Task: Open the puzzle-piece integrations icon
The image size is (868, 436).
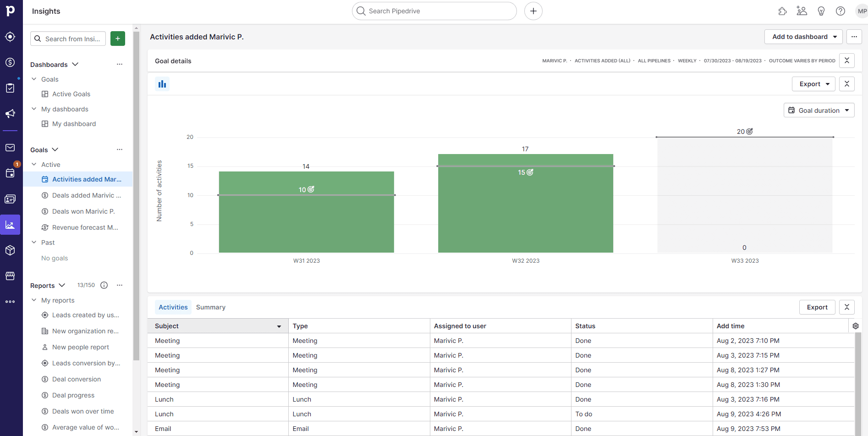Action: 783,11
